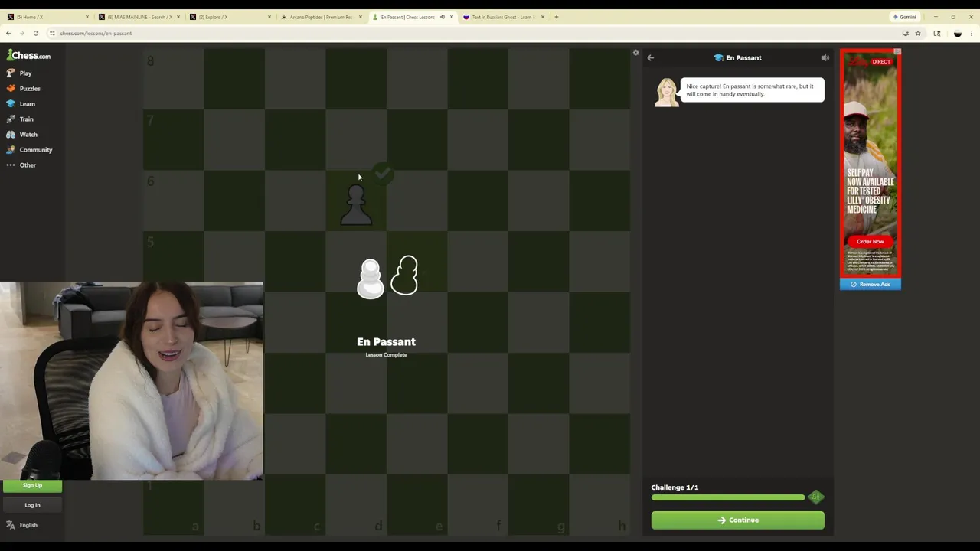Switch to the Text in Russian Ghost tab
Image resolution: width=980 pixels, height=551 pixels.
(502, 17)
